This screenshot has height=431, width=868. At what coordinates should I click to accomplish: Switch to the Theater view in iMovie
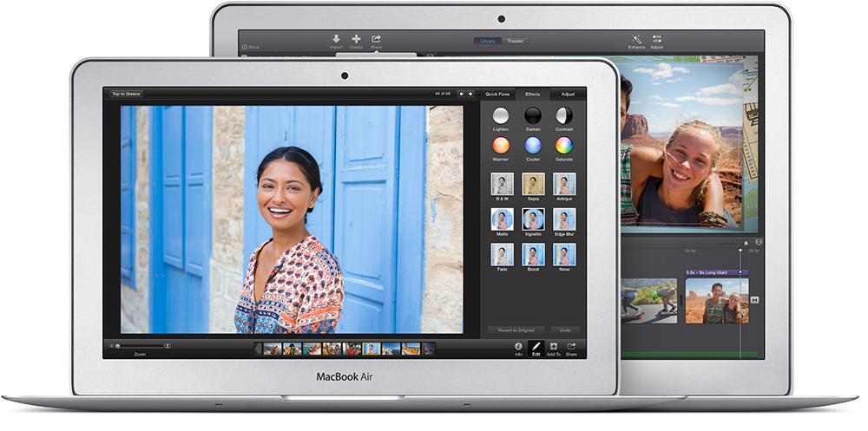[x=515, y=41]
